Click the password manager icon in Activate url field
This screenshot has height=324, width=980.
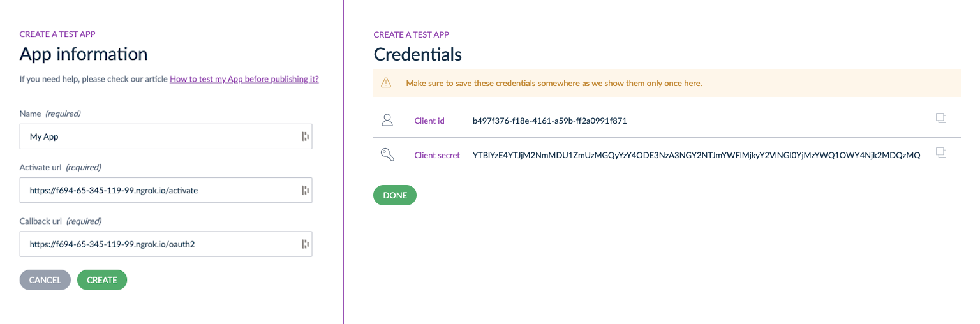click(305, 190)
